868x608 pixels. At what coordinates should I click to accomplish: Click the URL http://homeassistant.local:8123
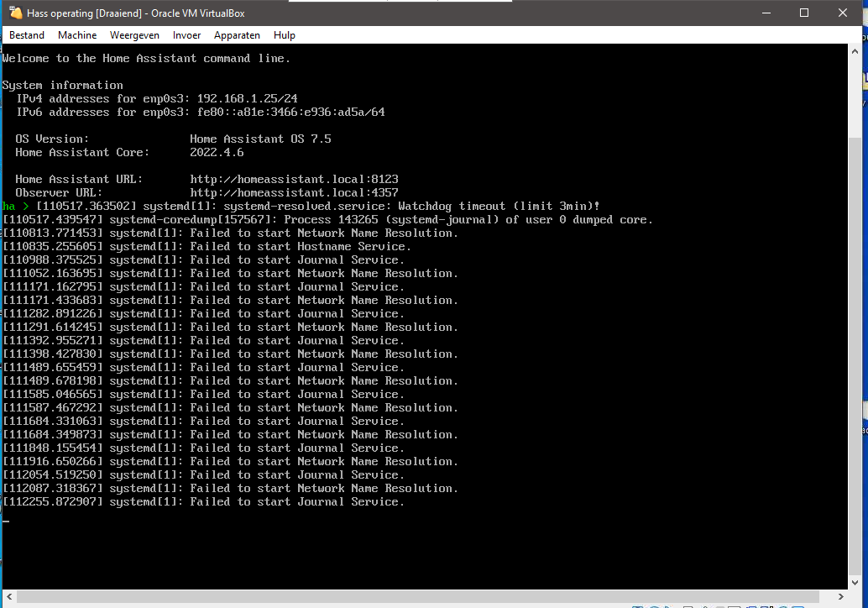click(x=294, y=179)
